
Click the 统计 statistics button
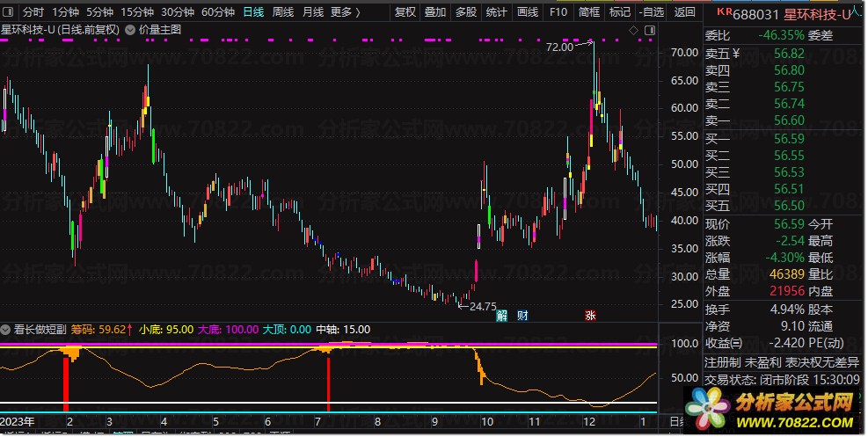click(496, 11)
